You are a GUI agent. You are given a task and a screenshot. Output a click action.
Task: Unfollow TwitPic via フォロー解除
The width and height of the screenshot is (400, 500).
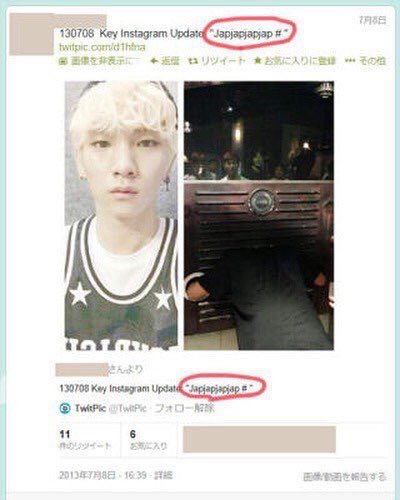pyautogui.click(x=185, y=408)
